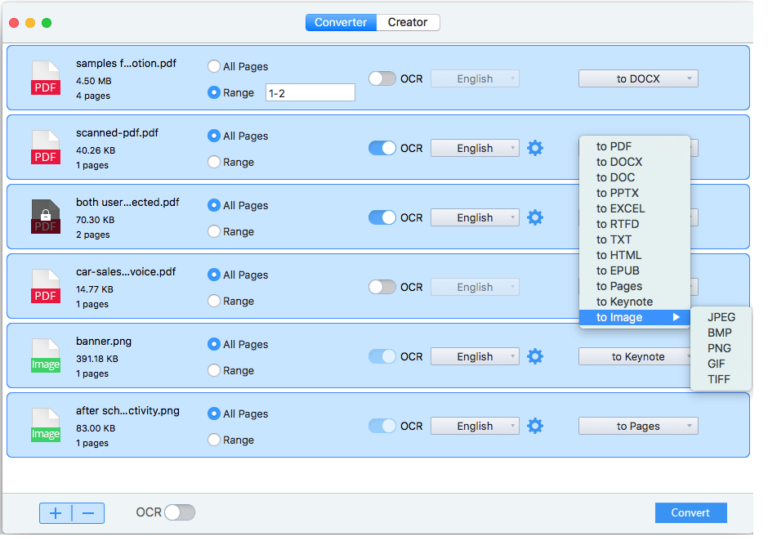
Task: Select Range option for after sch...ctivity.png
Action: click(x=214, y=440)
